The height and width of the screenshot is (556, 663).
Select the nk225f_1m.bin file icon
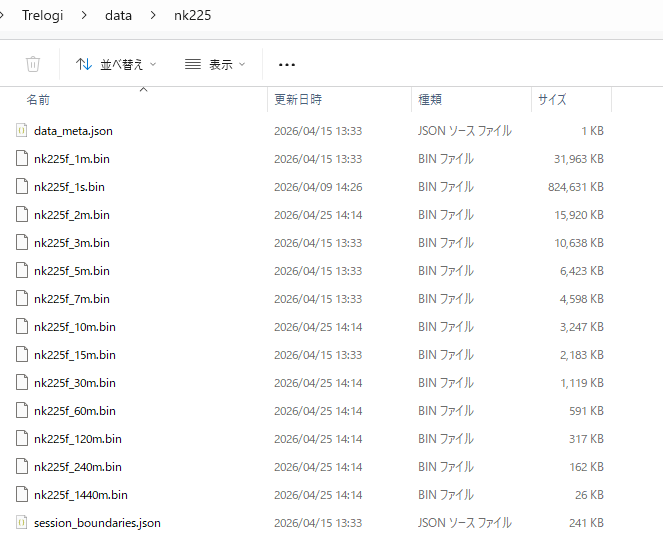(x=22, y=159)
